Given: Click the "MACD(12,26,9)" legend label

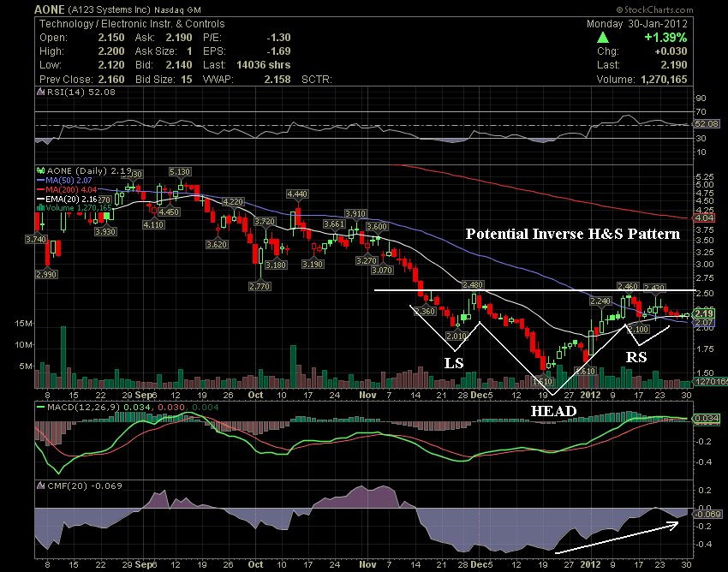Looking at the screenshot, I should click(x=83, y=408).
